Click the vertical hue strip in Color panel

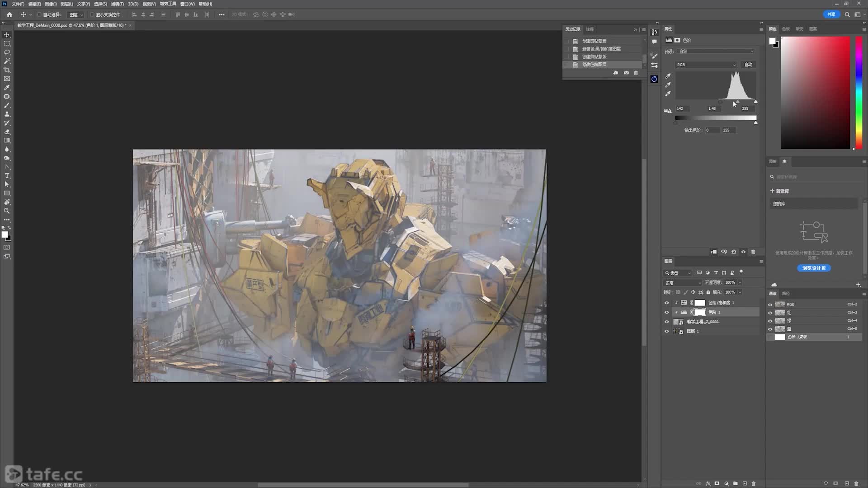tap(858, 93)
